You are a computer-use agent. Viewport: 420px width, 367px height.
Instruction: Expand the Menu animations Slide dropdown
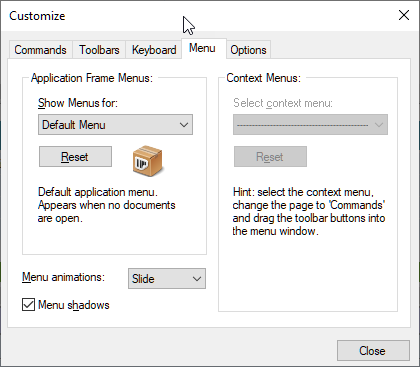167,279
